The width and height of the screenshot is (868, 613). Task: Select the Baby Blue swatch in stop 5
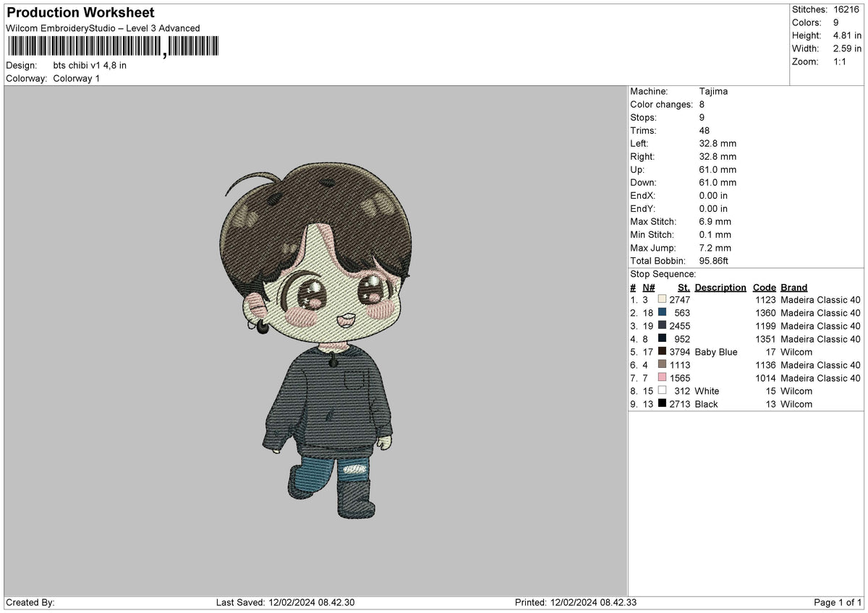[x=661, y=352]
